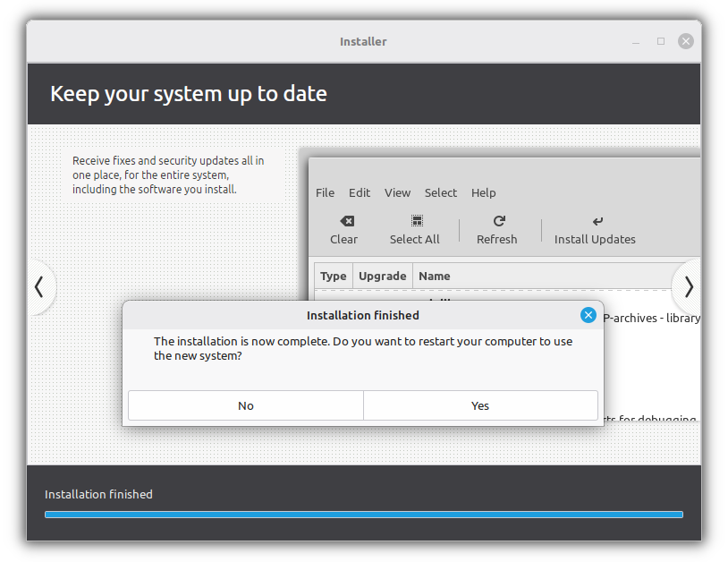Go back using the left slideshow arrow

[40, 287]
